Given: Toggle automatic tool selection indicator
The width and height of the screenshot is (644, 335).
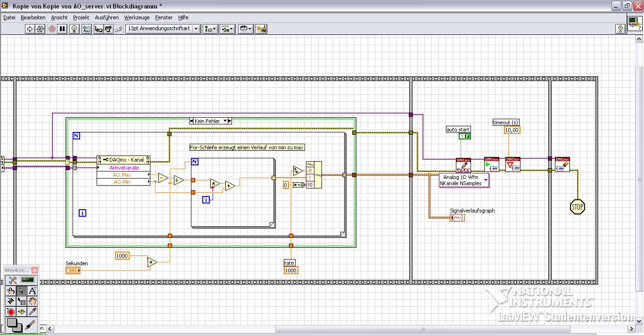Looking at the screenshot, I should 28,280.
